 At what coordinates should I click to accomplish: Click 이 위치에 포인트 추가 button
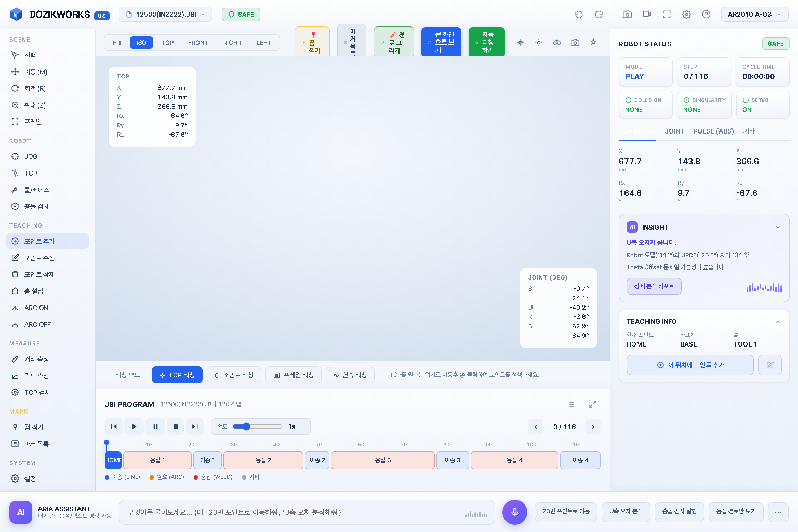point(690,365)
